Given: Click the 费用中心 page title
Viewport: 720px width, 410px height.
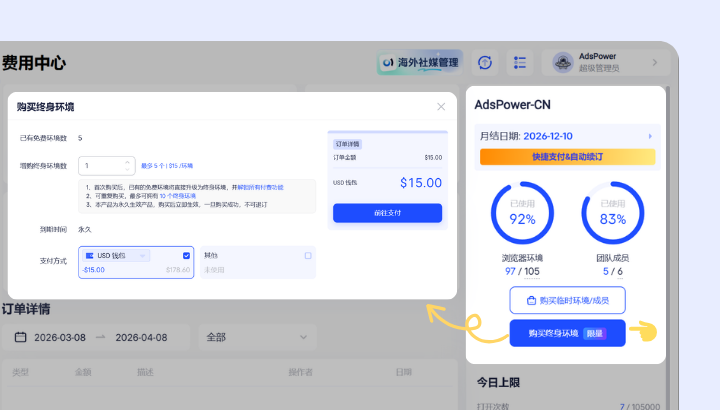Looking at the screenshot, I should (x=34, y=63).
